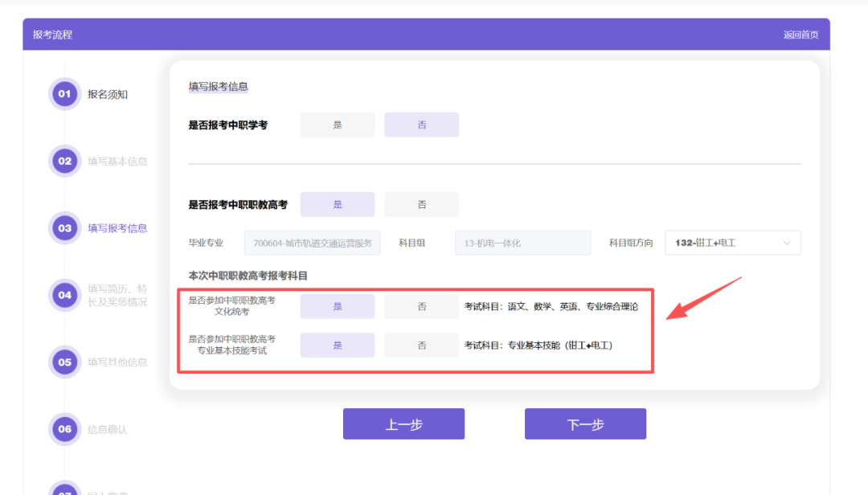Click text 考试科目：语文、数学、英语、专业综合理论

[x=551, y=306]
